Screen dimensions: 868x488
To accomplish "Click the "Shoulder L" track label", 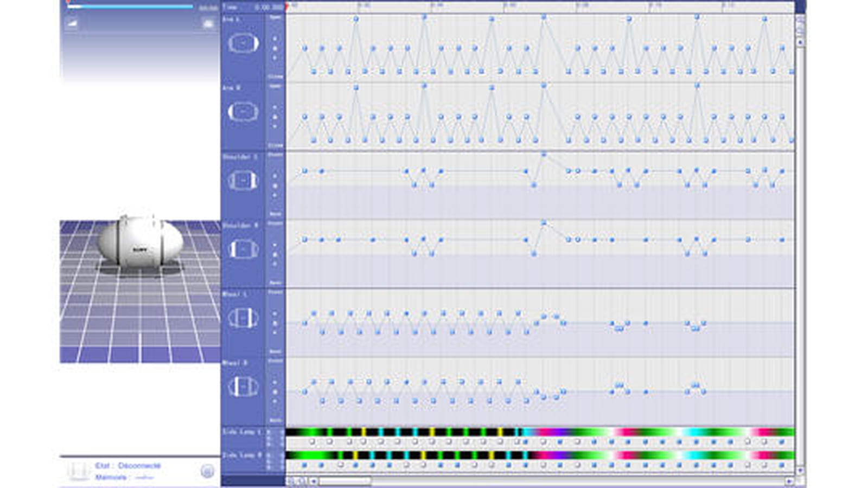I will (240, 157).
